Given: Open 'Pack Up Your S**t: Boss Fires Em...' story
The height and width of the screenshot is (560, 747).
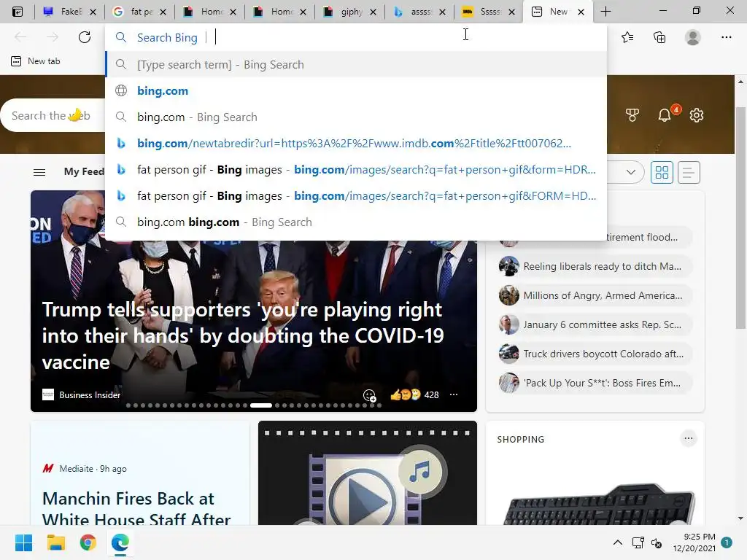Looking at the screenshot, I should pos(594,383).
